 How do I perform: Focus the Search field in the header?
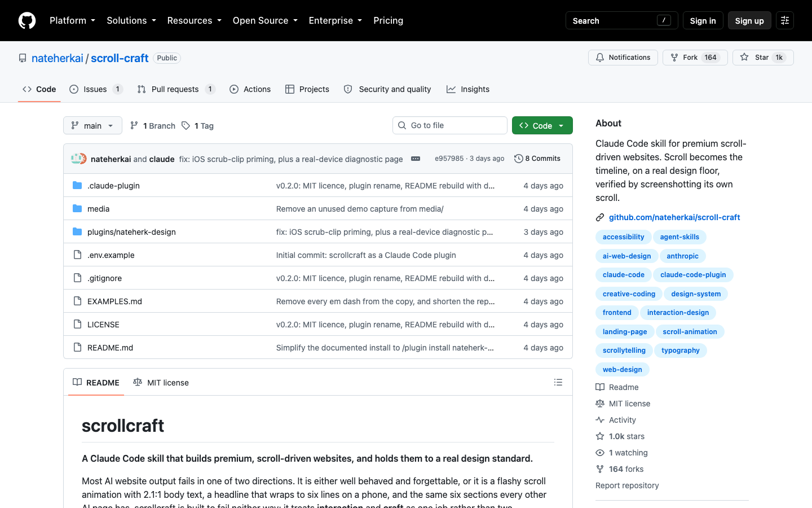pyautogui.click(x=621, y=20)
